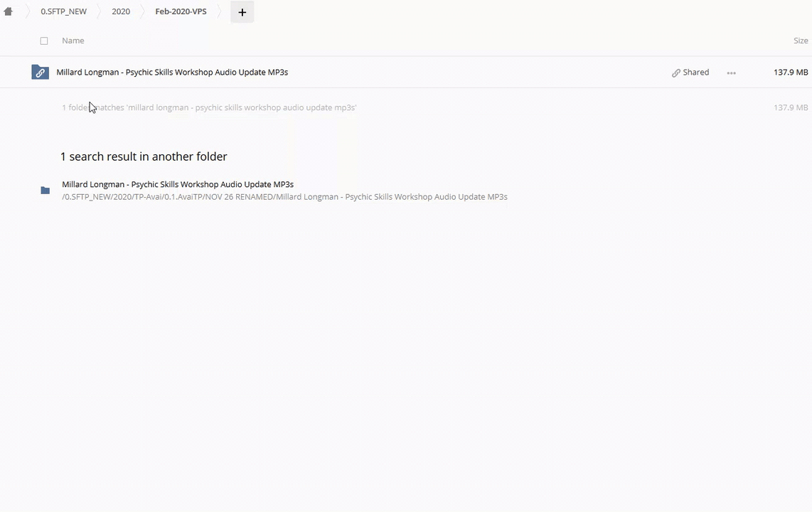Navigate to the 0.SFTP_NEW breadcrumb

(x=63, y=11)
